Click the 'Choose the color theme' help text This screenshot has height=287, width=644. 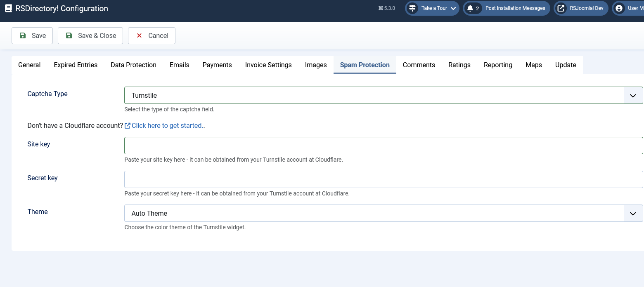185,227
